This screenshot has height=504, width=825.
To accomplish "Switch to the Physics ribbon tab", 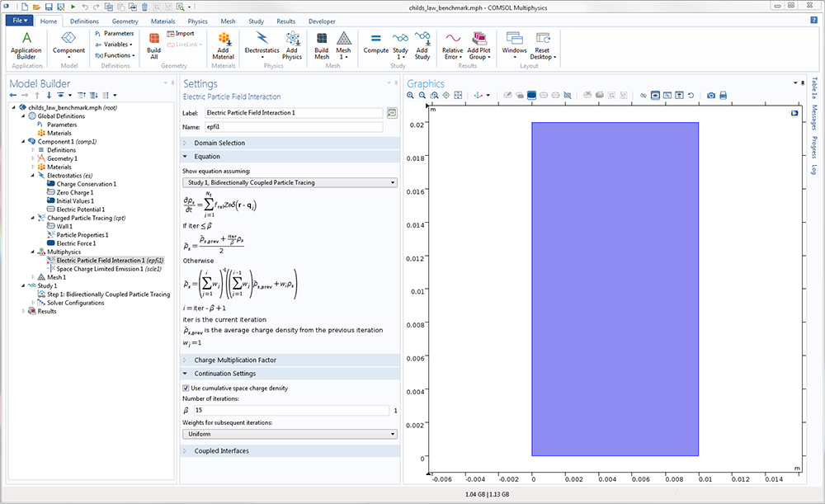I will point(197,21).
